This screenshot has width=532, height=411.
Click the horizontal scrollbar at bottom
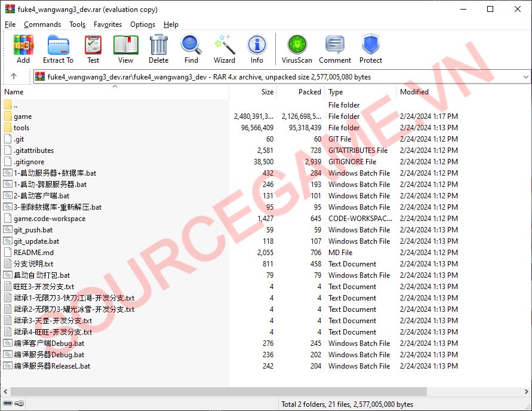coord(215,392)
